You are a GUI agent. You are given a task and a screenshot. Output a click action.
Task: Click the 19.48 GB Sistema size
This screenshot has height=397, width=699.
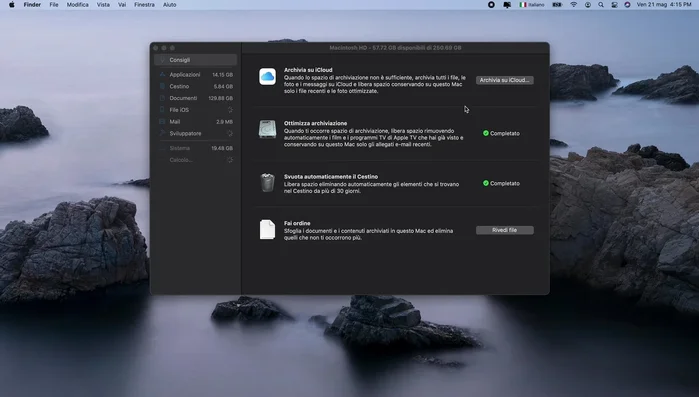tap(222, 148)
